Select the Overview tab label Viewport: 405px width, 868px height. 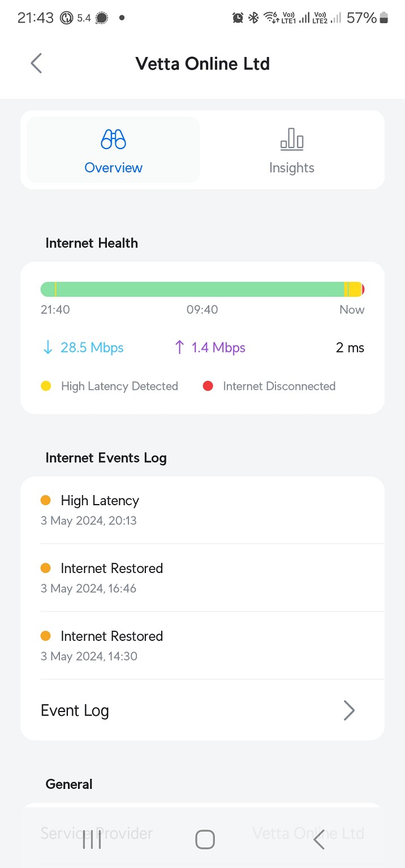[x=113, y=168]
